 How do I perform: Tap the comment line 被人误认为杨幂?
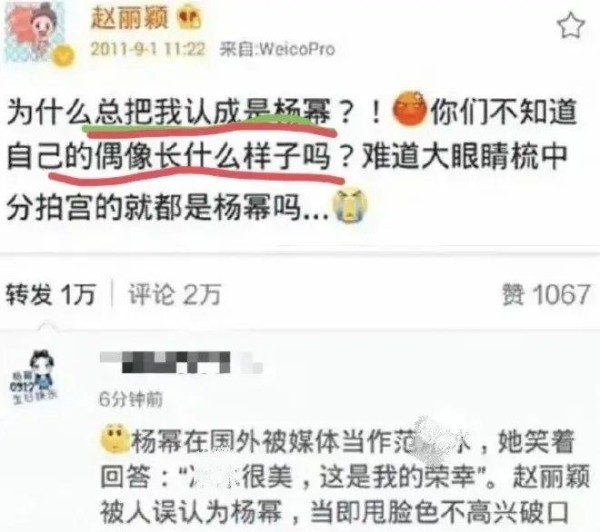pyautogui.click(x=191, y=512)
